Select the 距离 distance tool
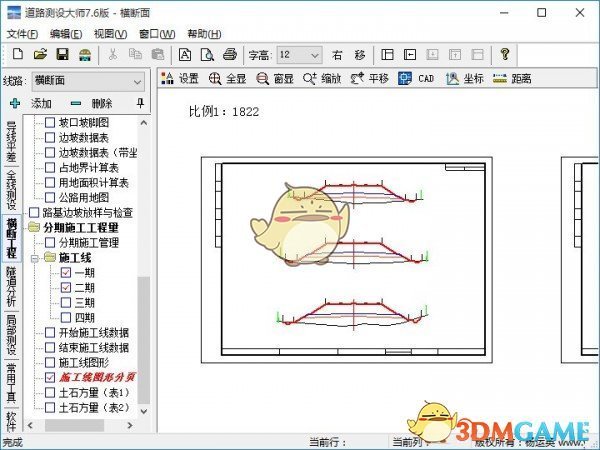The image size is (600, 450). 512,78
